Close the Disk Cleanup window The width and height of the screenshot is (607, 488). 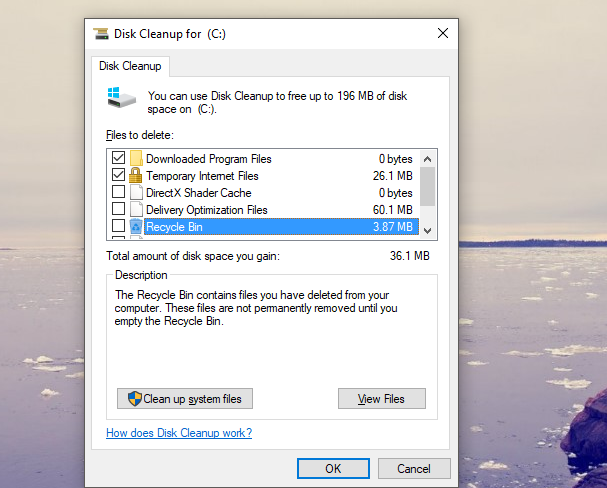coord(443,33)
